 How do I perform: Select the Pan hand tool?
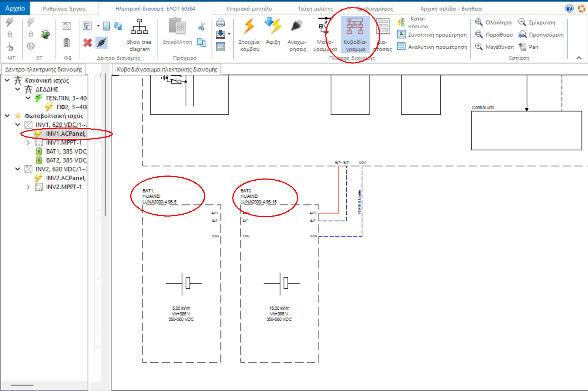(528, 47)
